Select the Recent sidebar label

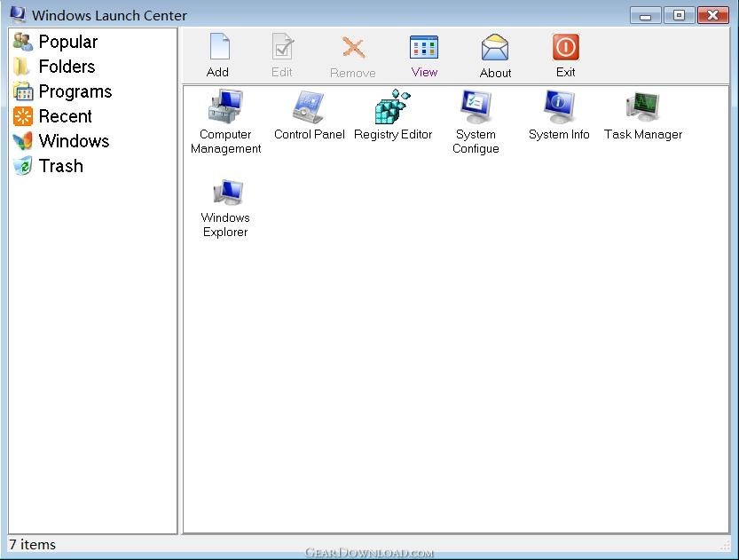[65, 116]
